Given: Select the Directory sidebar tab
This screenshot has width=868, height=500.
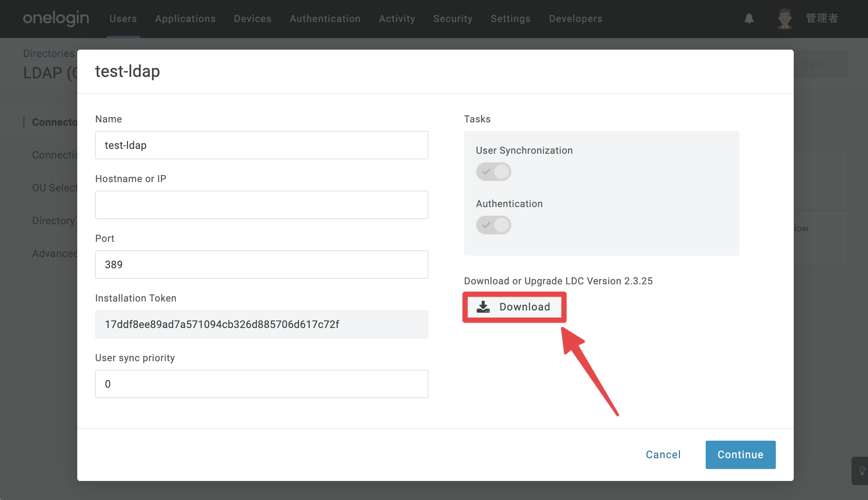Looking at the screenshot, I should pos(53,221).
